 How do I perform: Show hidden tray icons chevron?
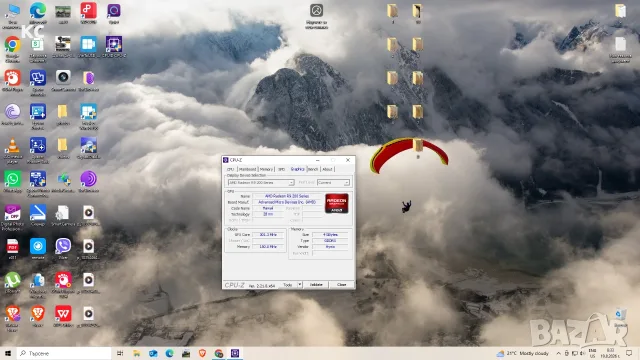coord(558,353)
